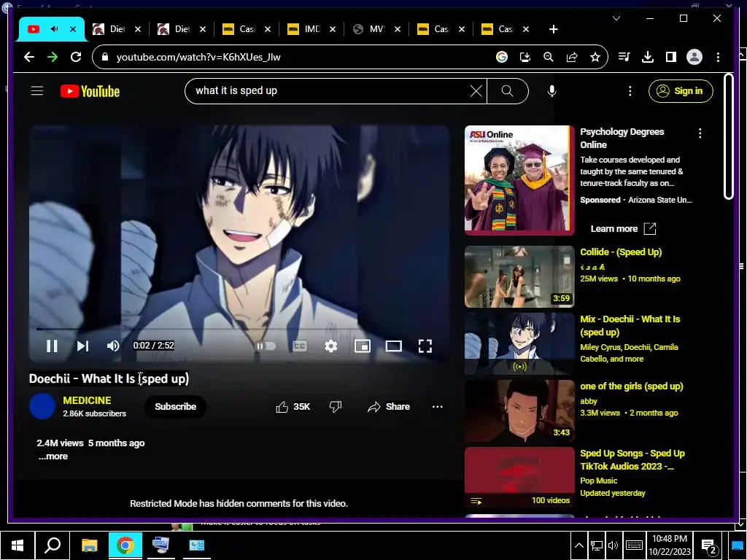Viewport: 747px width, 560px height.
Task: Like the video with thumbs up
Action: 293,407
